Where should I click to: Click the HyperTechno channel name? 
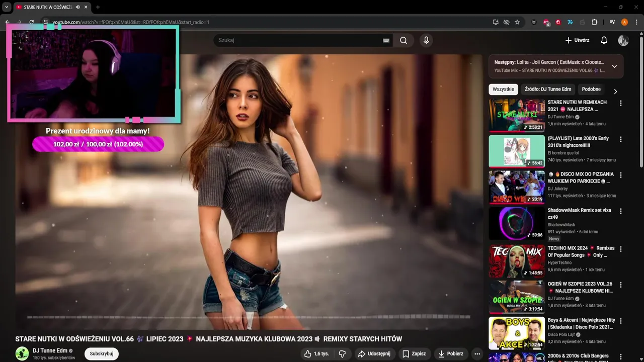point(559,262)
